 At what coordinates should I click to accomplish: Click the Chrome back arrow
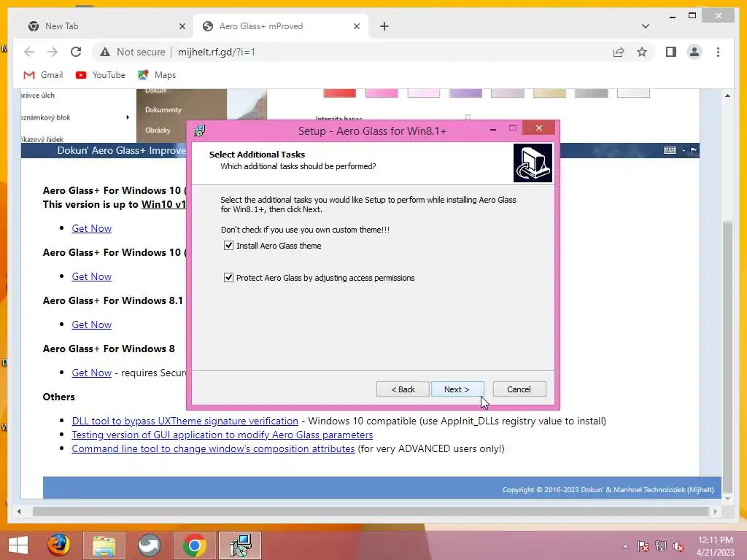pyautogui.click(x=29, y=52)
